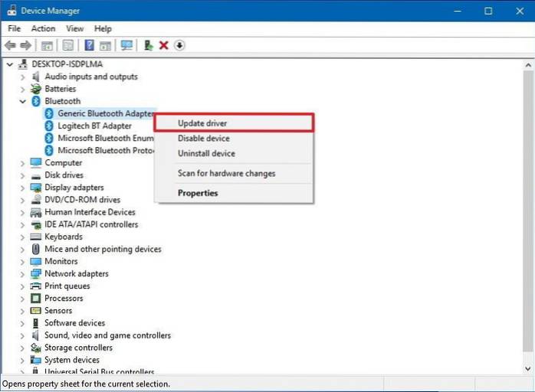Open the View menu in the menu bar

pos(75,28)
